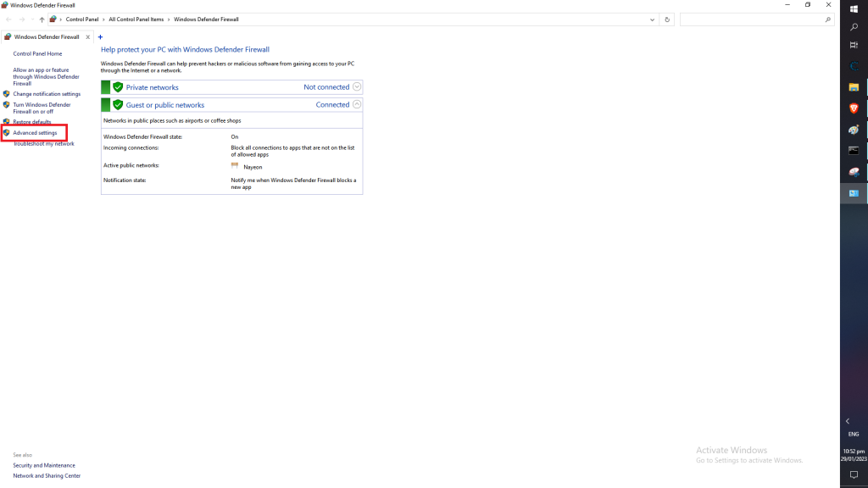The height and width of the screenshot is (488, 868).
Task: Go back using the navigation arrow
Action: coord(8,19)
